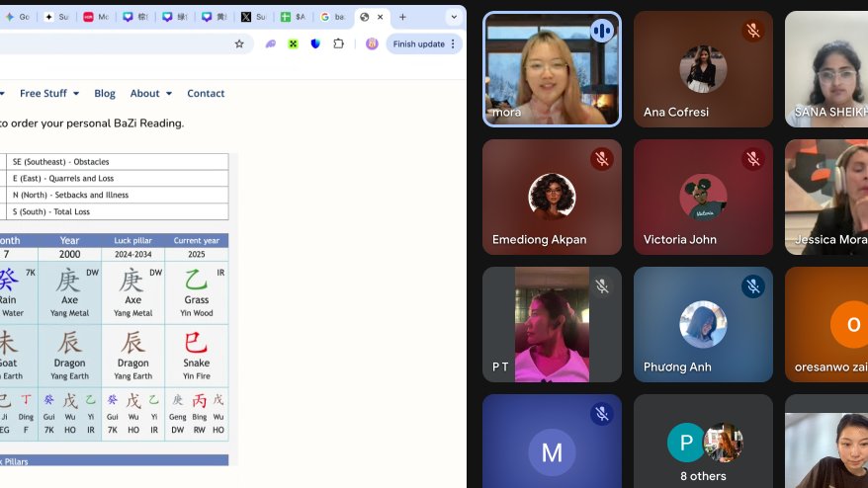Click the 'Luck pillar' column header
The image size is (868, 488).
(x=132, y=240)
